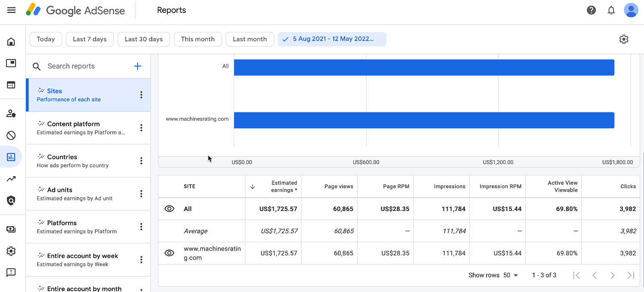The width and height of the screenshot is (644, 292).
Task: Select the Sites report
Action: [x=88, y=95]
